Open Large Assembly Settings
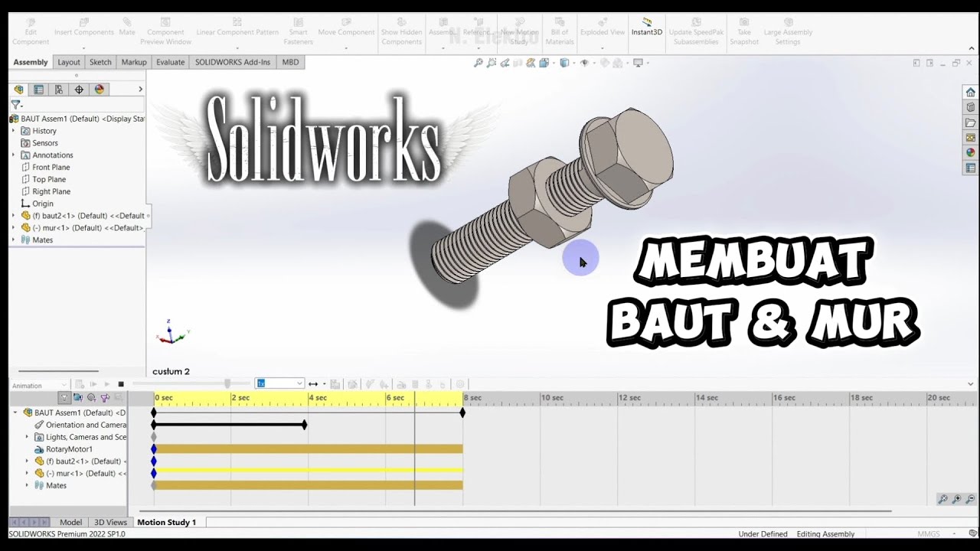Viewport: 980px width, 551px height. (788, 31)
